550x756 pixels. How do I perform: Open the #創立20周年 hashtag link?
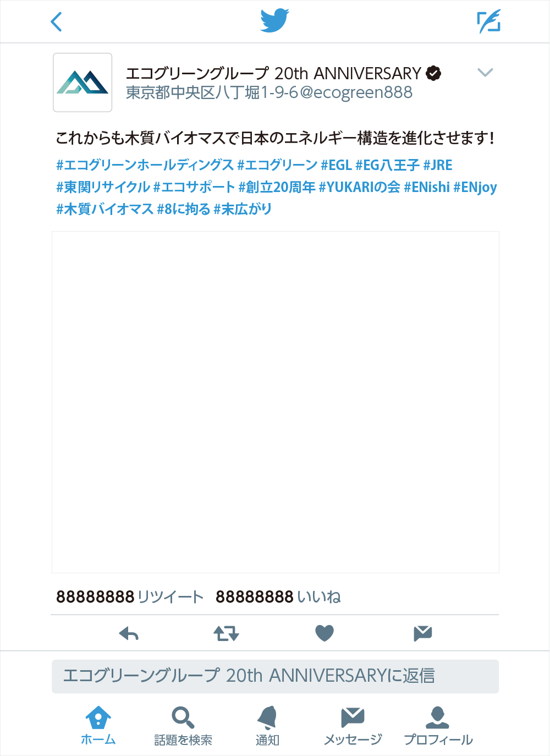(x=277, y=187)
